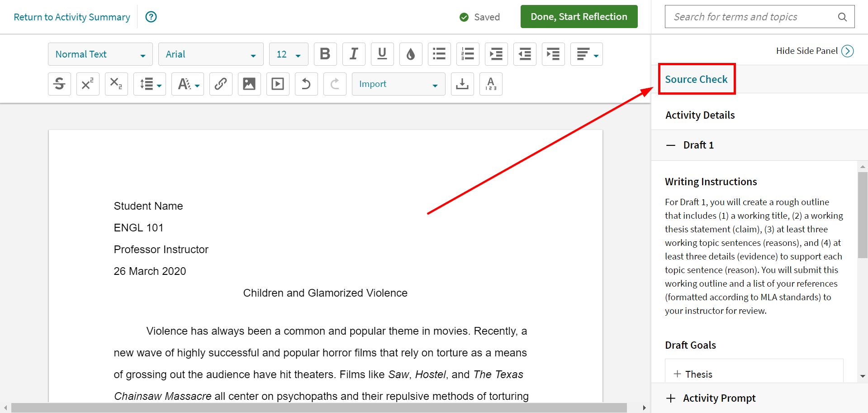Screen dimensions: 868x413
Task: Insert a hyperlink
Action: pos(221,84)
